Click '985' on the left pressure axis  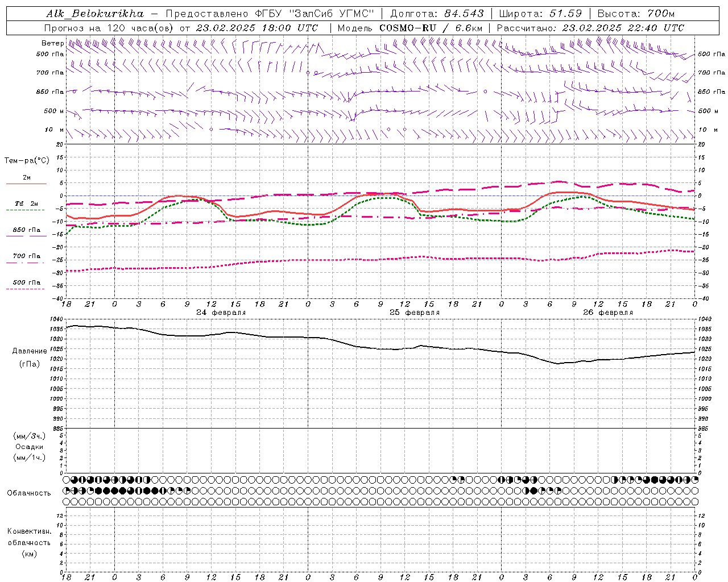58,429
